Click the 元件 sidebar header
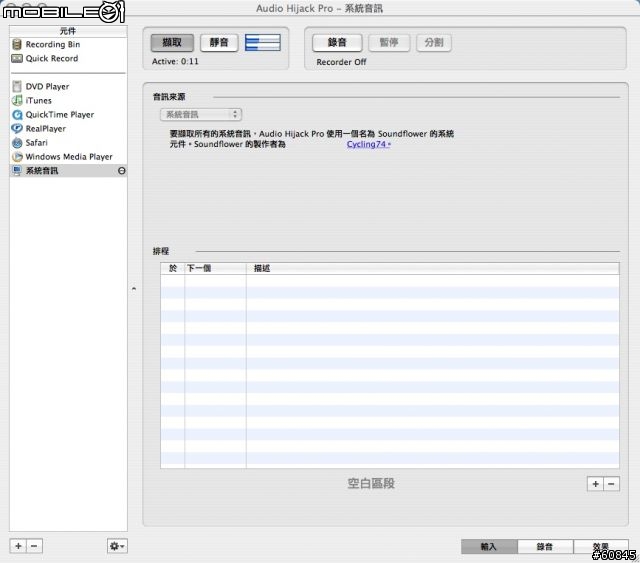 pos(68,31)
